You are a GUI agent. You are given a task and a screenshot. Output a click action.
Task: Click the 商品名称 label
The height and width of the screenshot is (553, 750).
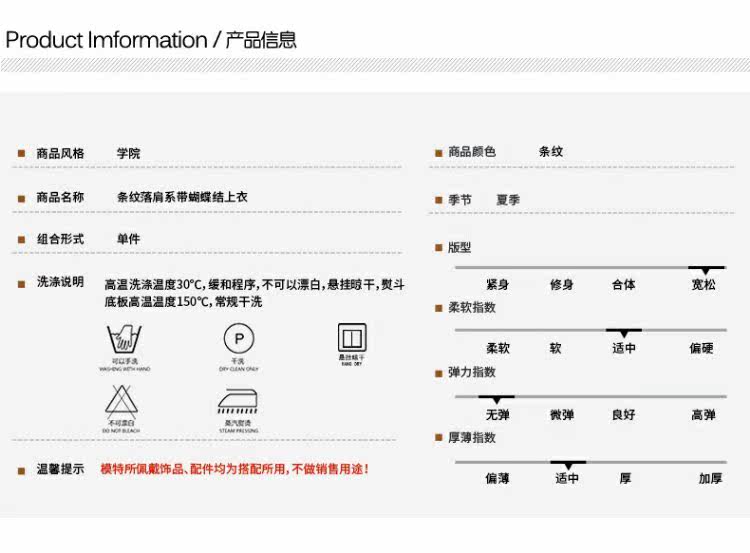(60, 197)
